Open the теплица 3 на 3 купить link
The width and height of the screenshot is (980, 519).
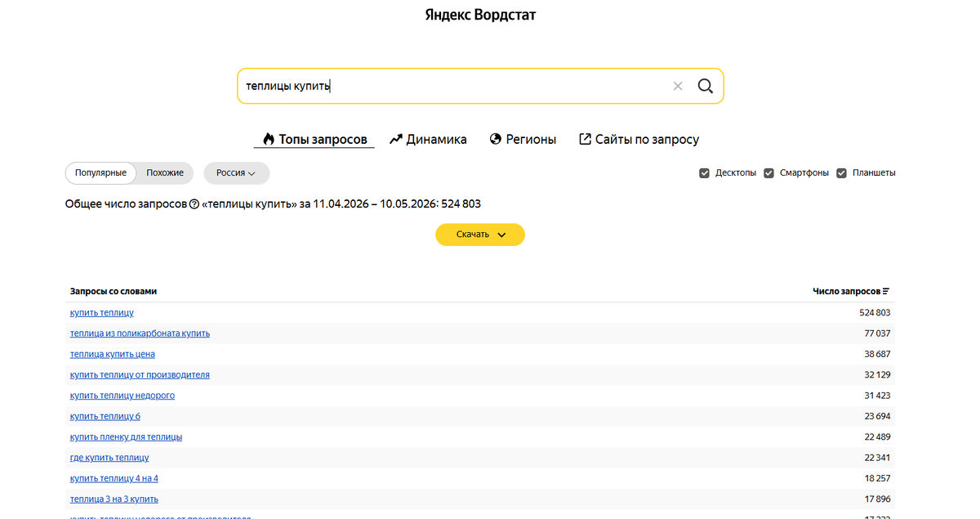pos(114,499)
